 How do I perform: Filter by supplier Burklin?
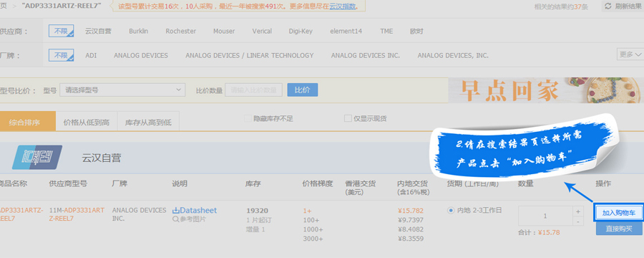138,31
